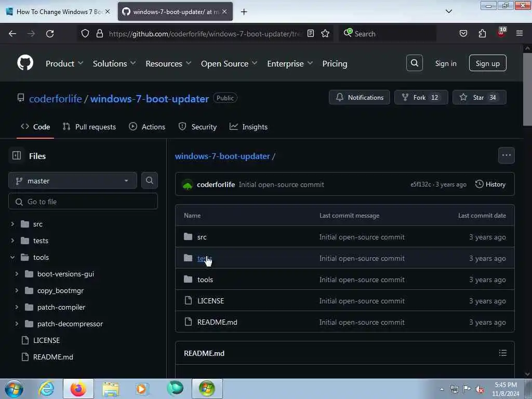Open the Pull requests tab
This screenshot has height=399, width=532.
tap(89, 127)
